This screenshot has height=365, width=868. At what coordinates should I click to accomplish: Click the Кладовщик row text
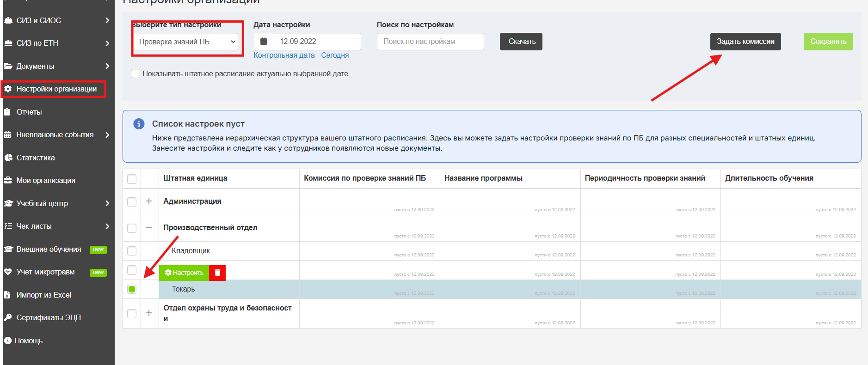191,251
